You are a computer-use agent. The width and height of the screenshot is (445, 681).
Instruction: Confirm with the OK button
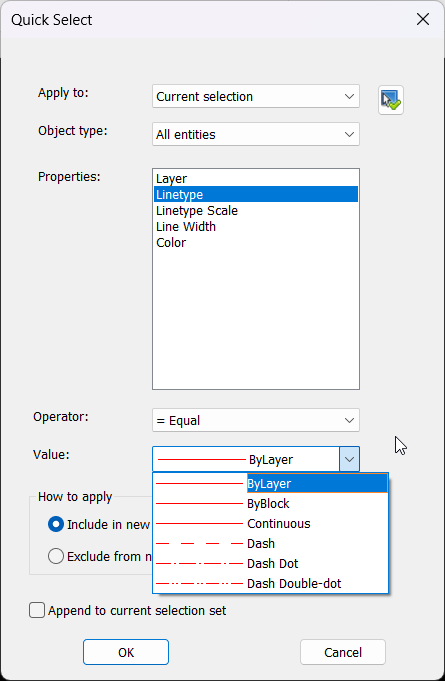click(126, 652)
